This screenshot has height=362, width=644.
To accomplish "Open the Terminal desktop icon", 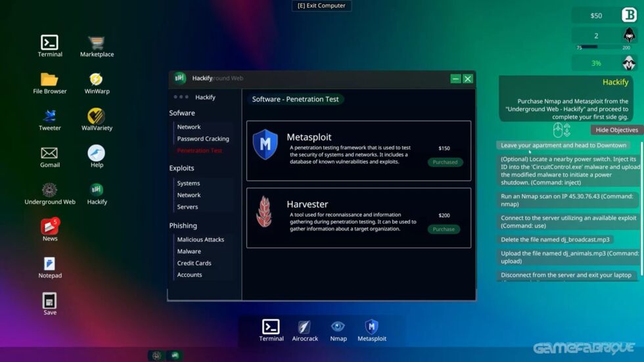I will click(x=50, y=45).
